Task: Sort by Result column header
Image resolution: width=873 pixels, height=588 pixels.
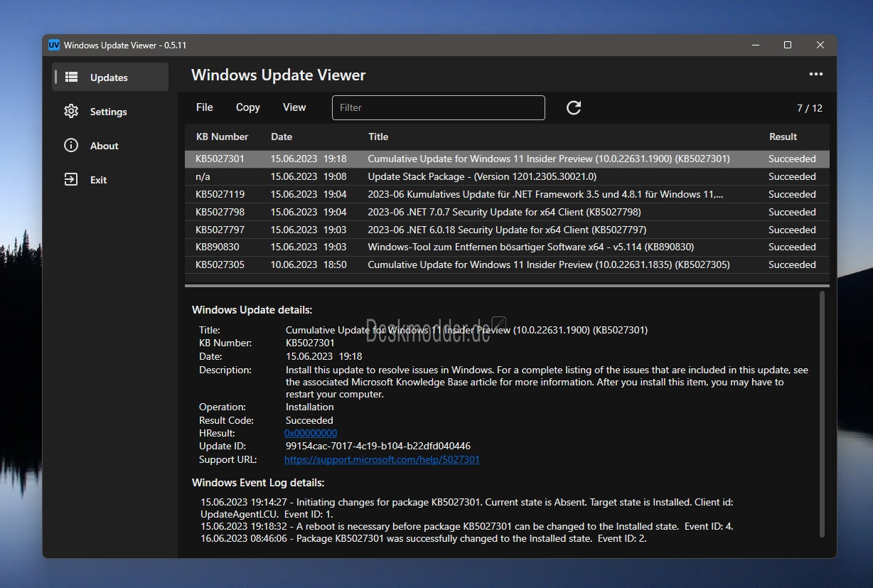Action: pyautogui.click(x=783, y=137)
